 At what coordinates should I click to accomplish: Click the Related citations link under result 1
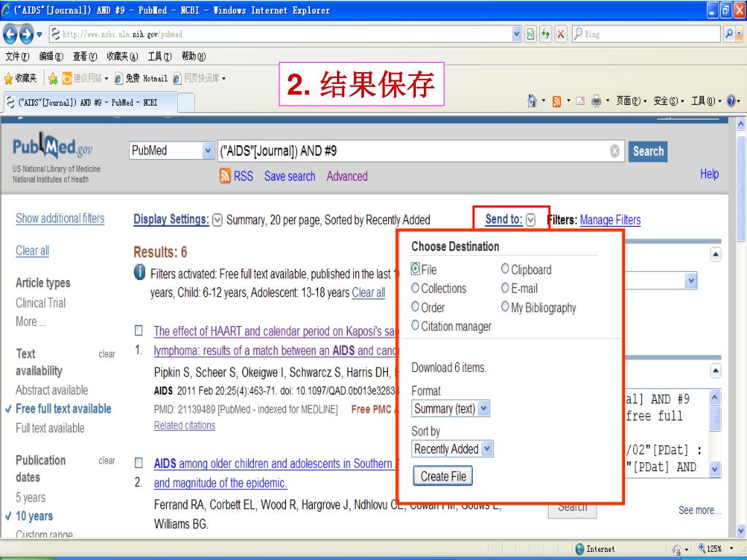pyautogui.click(x=185, y=426)
